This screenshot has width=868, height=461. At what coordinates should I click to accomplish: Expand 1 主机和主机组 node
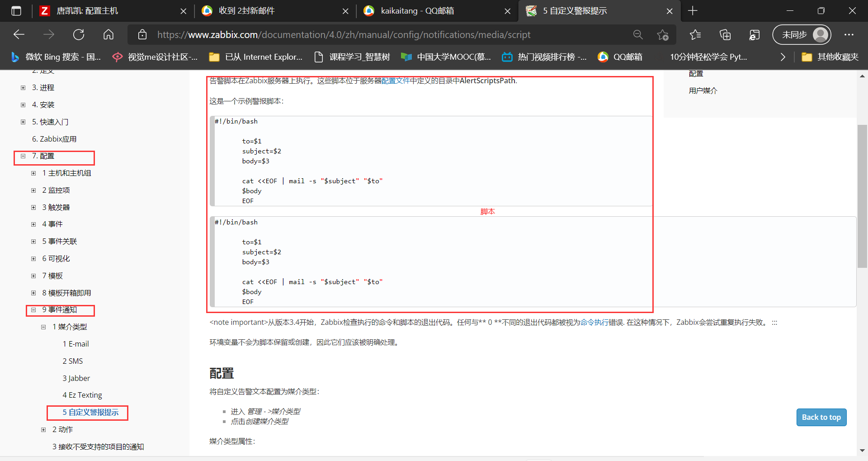(x=33, y=173)
